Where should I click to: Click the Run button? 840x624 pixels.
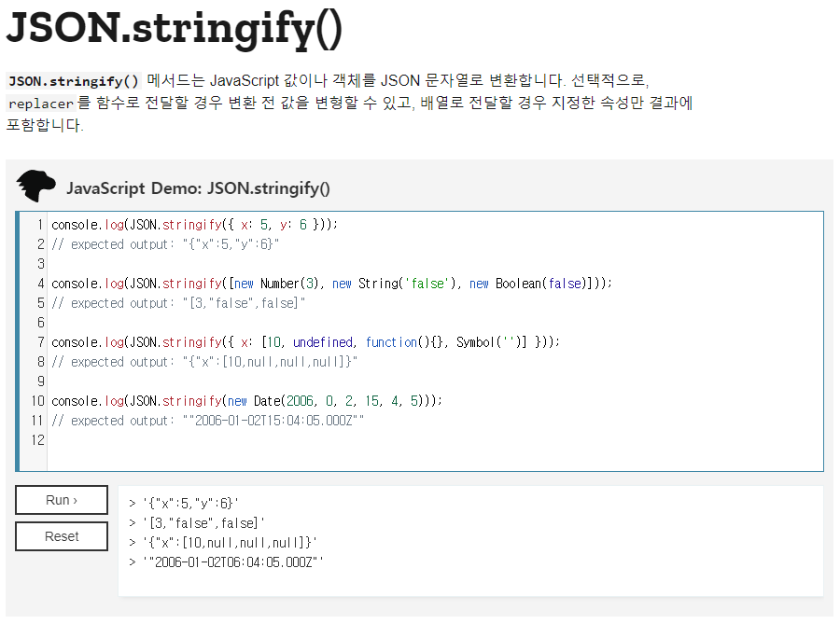[x=62, y=500]
